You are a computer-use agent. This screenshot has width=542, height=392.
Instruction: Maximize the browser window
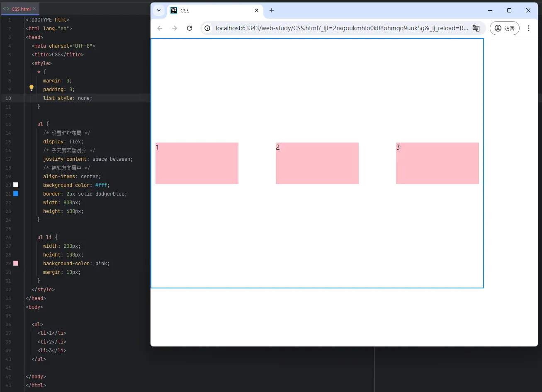coord(509,10)
